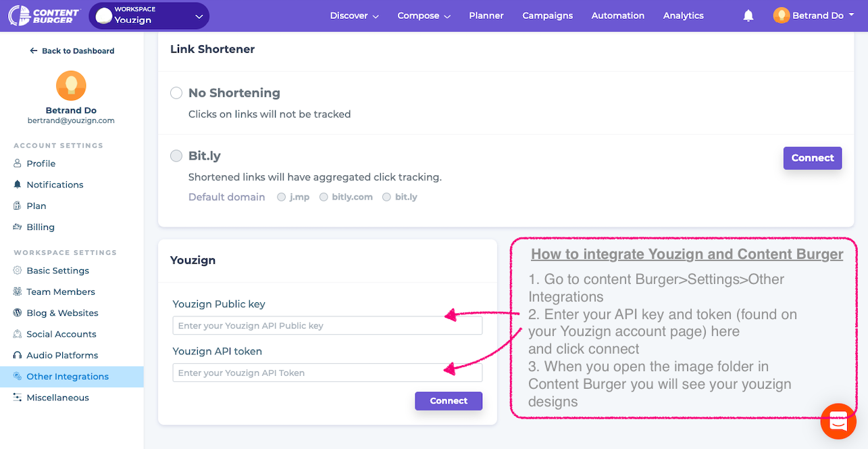Screen dimensions: 868x449
Task: Click the notifications bell icon
Action: click(748, 16)
